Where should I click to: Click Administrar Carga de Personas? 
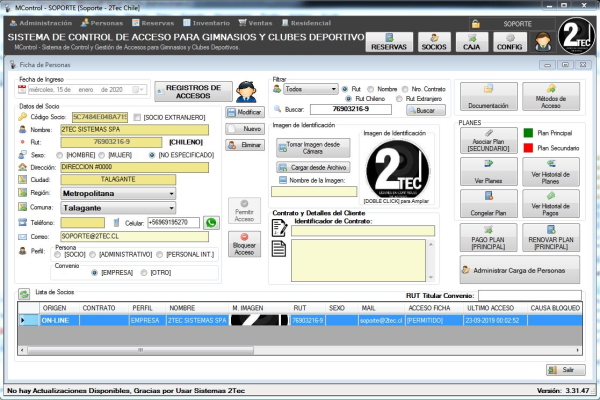point(520,270)
